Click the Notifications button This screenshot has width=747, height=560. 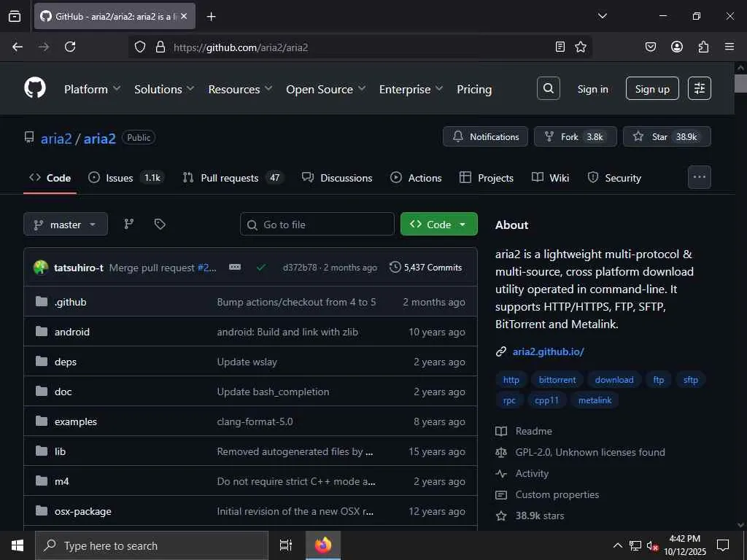(485, 136)
